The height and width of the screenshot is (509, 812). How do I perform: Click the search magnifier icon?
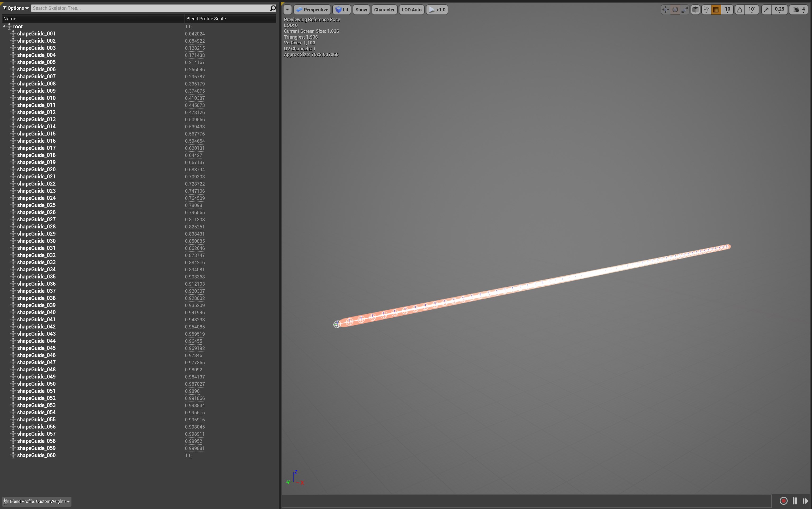coord(273,8)
